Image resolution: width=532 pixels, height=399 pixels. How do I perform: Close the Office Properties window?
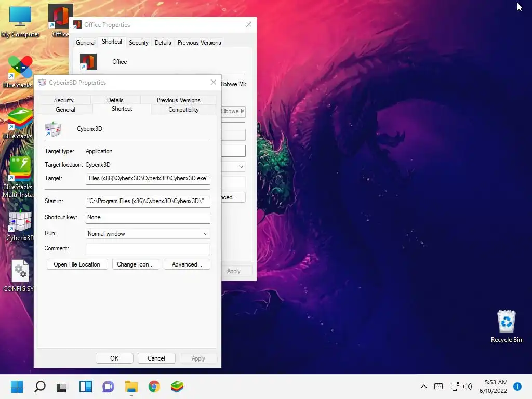pos(249,24)
